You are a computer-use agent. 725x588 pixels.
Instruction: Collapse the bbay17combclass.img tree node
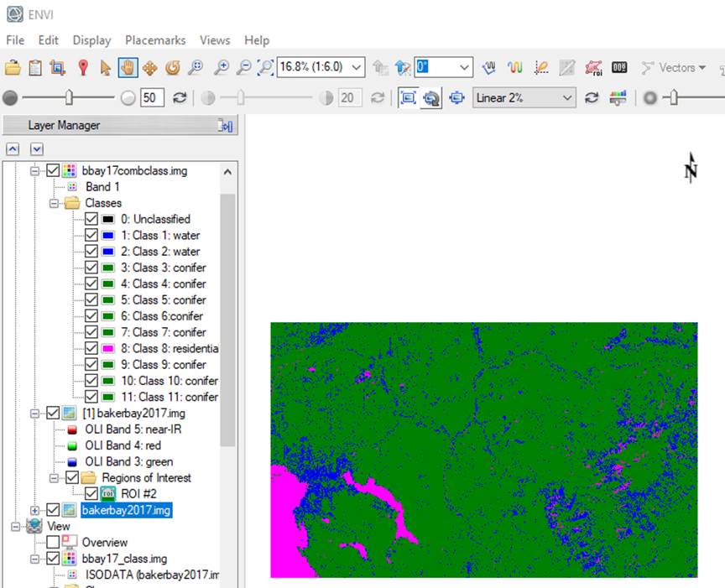(x=34, y=171)
